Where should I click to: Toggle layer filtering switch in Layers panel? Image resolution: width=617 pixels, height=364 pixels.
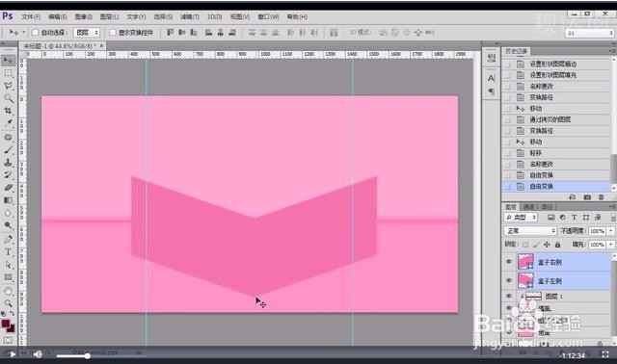click(x=613, y=217)
